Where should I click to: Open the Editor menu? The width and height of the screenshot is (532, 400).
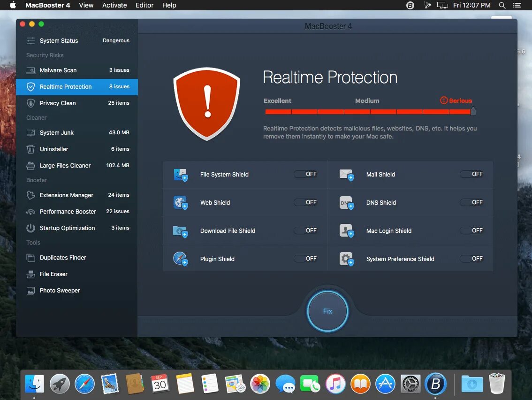[144, 5]
